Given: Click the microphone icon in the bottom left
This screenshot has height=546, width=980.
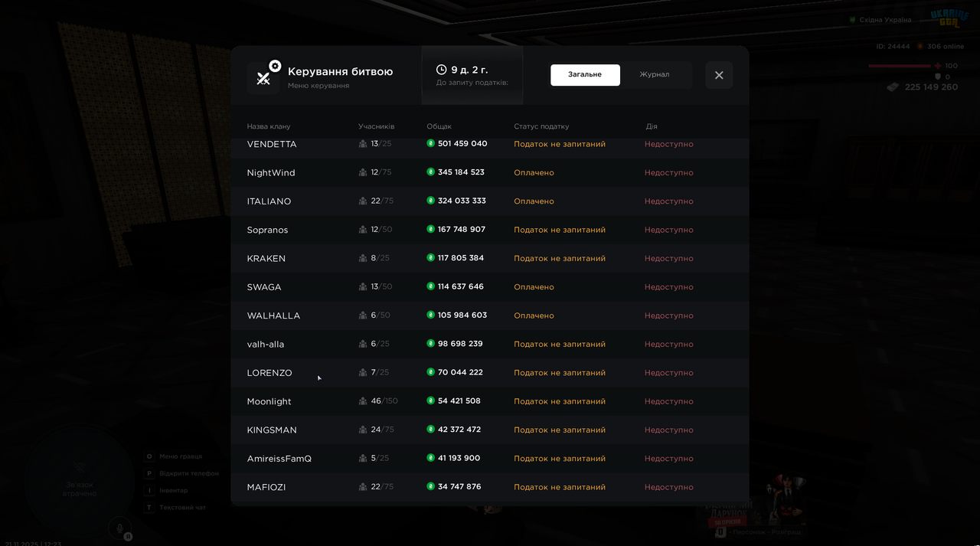Looking at the screenshot, I should (119, 528).
